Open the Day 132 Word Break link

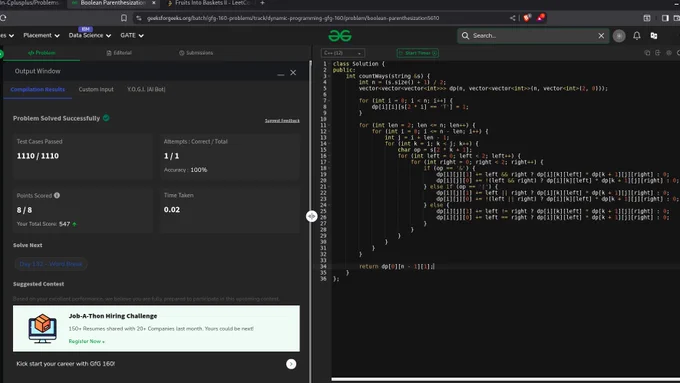pyautogui.click(x=51, y=264)
